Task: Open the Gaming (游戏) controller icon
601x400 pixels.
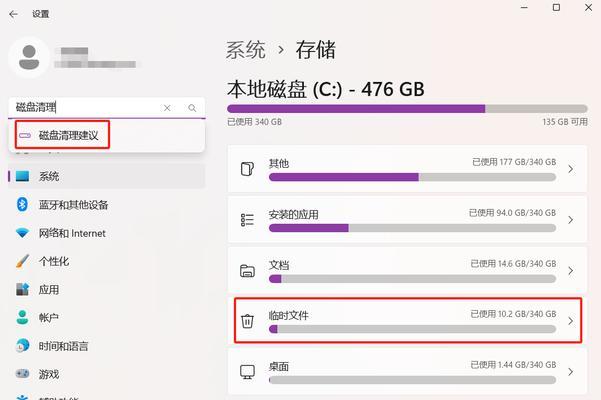Action: (x=22, y=374)
